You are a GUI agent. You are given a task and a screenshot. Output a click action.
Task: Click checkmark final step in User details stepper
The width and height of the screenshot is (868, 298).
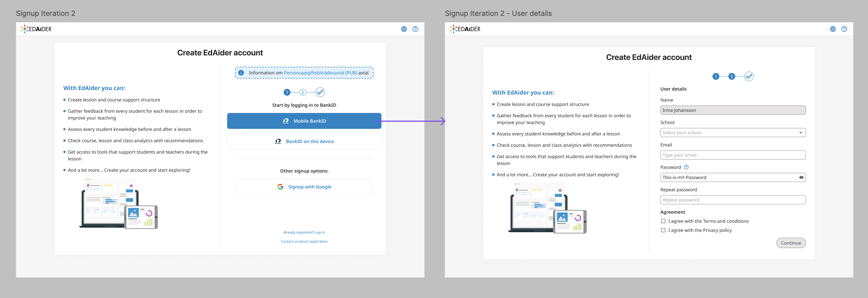tap(749, 76)
